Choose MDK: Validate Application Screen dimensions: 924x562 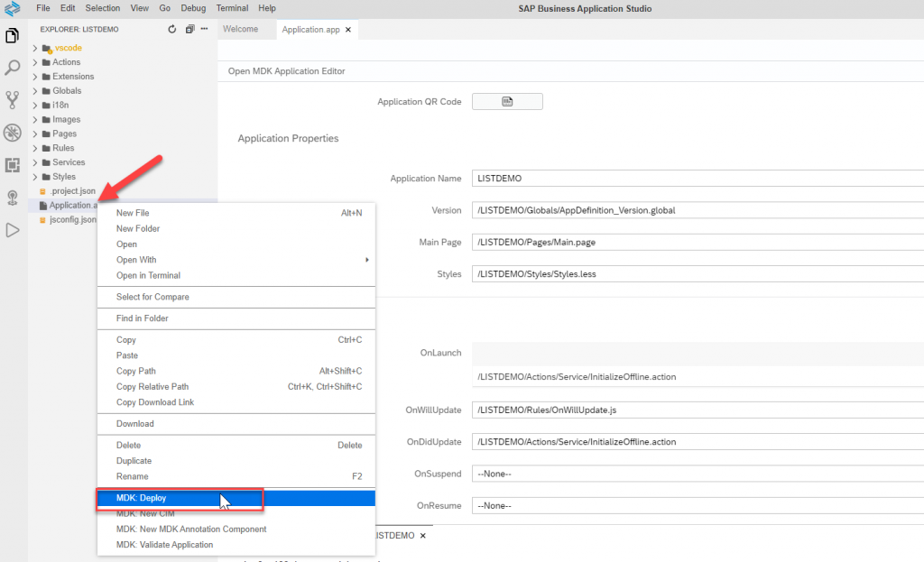[x=236, y=545]
